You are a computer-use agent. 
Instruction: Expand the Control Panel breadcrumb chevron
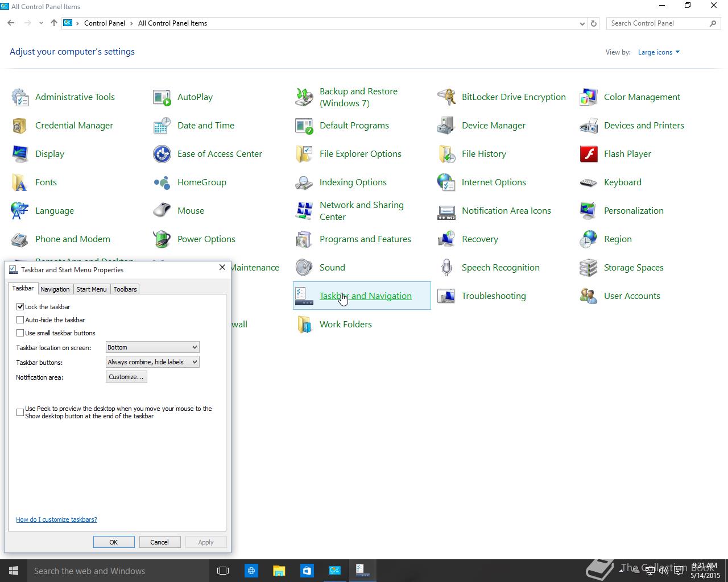[x=131, y=23]
